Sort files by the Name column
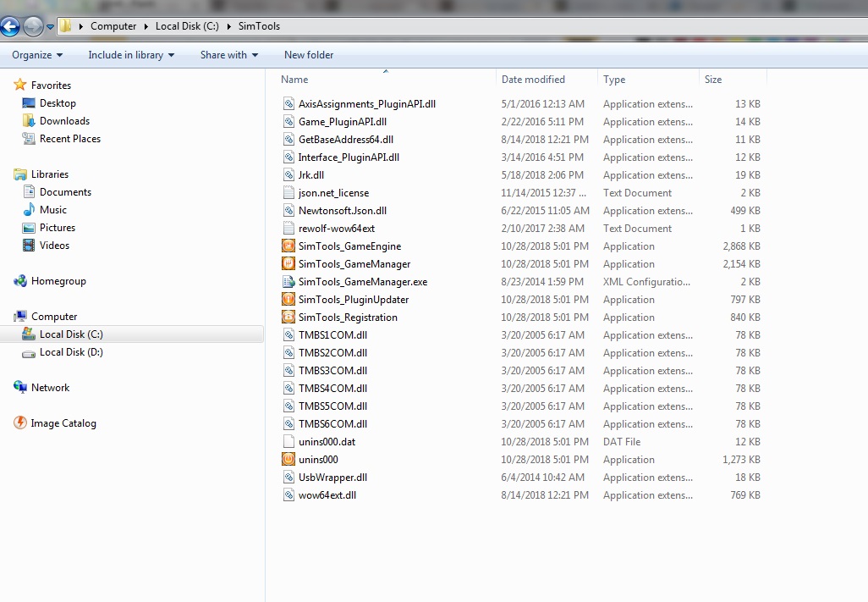 (386, 80)
